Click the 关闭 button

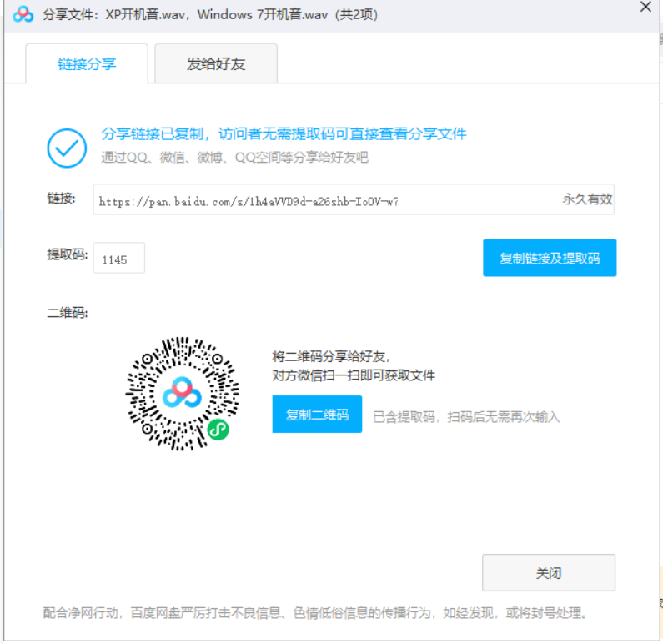click(549, 573)
